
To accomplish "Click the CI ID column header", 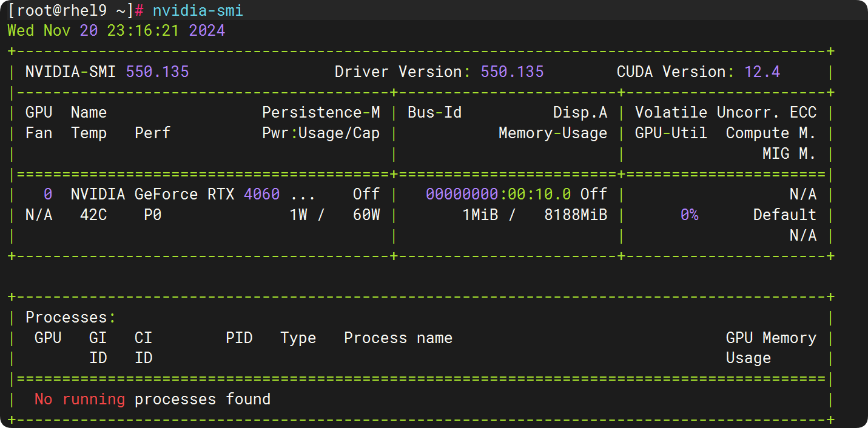I will coord(143,348).
